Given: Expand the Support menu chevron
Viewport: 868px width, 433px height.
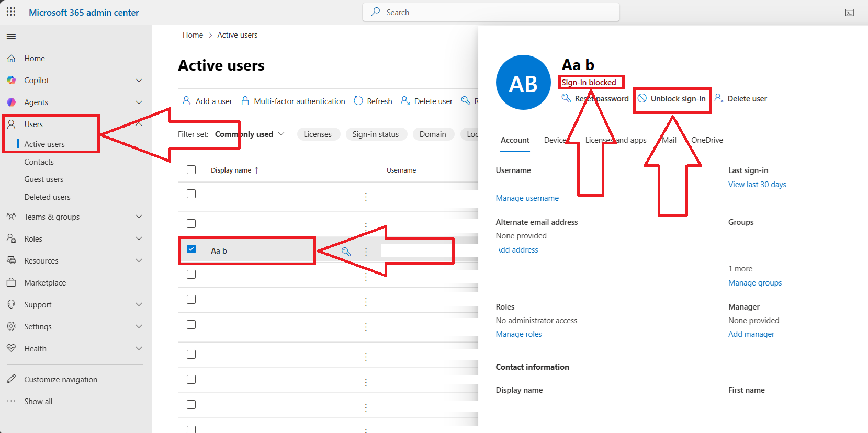Looking at the screenshot, I should [x=139, y=304].
